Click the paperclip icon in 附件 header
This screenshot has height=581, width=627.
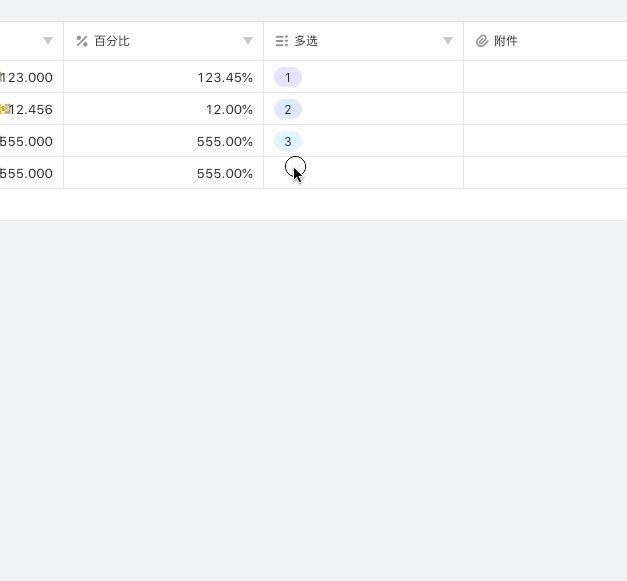coord(482,41)
